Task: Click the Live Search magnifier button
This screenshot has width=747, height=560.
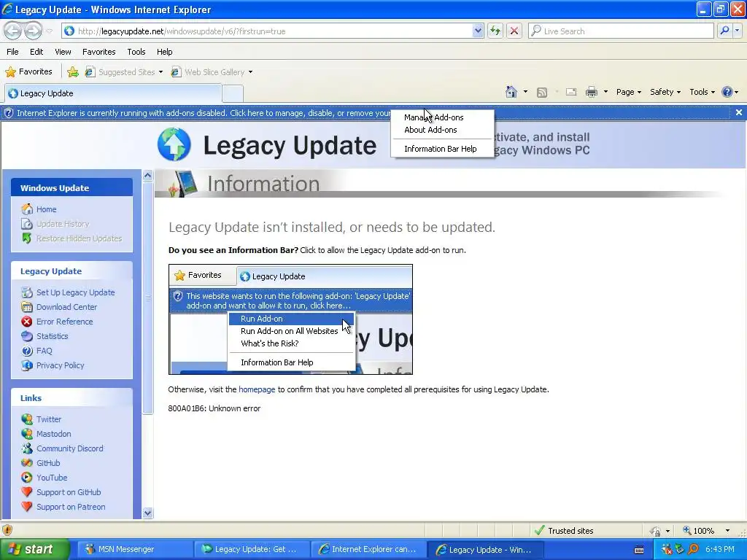Action: click(x=724, y=31)
